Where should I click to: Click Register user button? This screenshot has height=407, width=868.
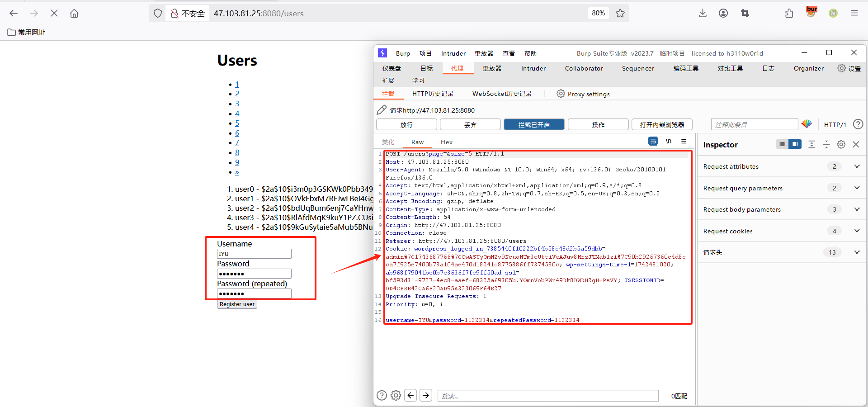(237, 304)
